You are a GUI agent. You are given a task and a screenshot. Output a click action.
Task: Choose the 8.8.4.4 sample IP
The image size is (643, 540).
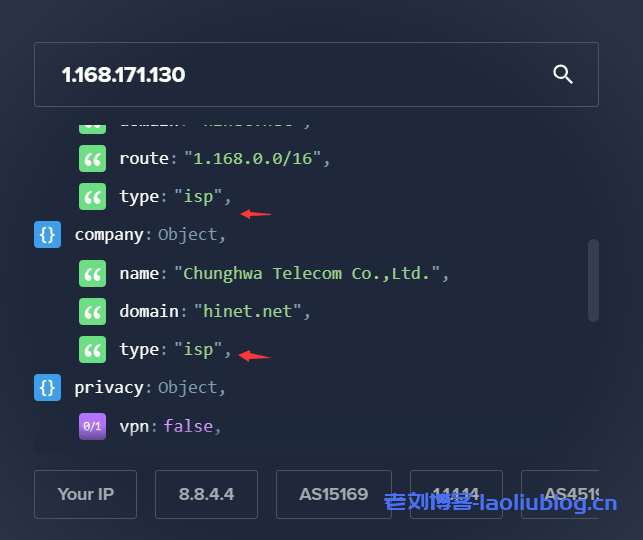[x=206, y=494]
